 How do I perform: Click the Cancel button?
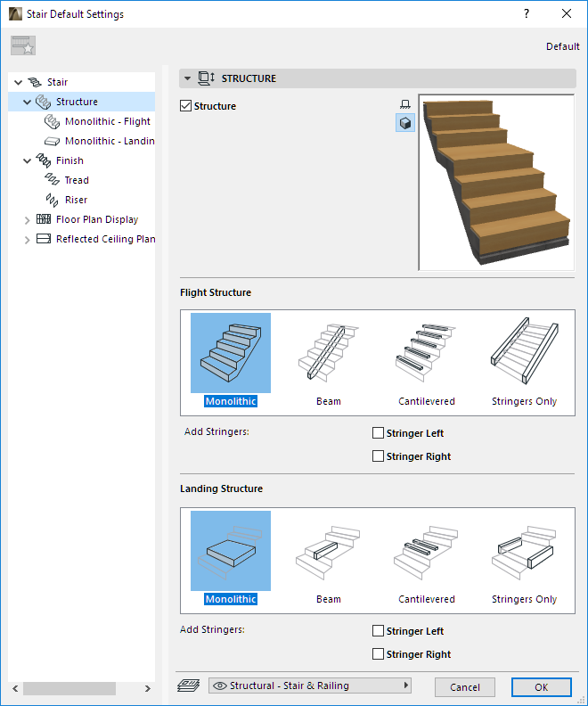click(x=465, y=687)
